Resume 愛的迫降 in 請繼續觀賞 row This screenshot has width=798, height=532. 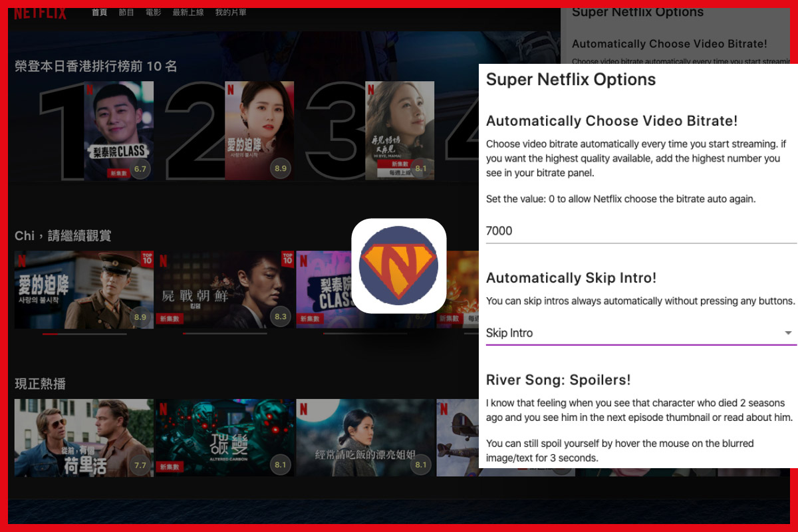coord(84,290)
